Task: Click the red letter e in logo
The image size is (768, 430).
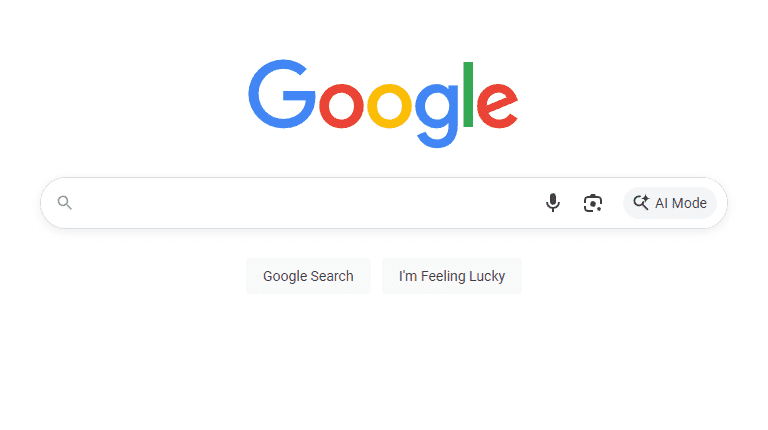Action: pos(497,106)
